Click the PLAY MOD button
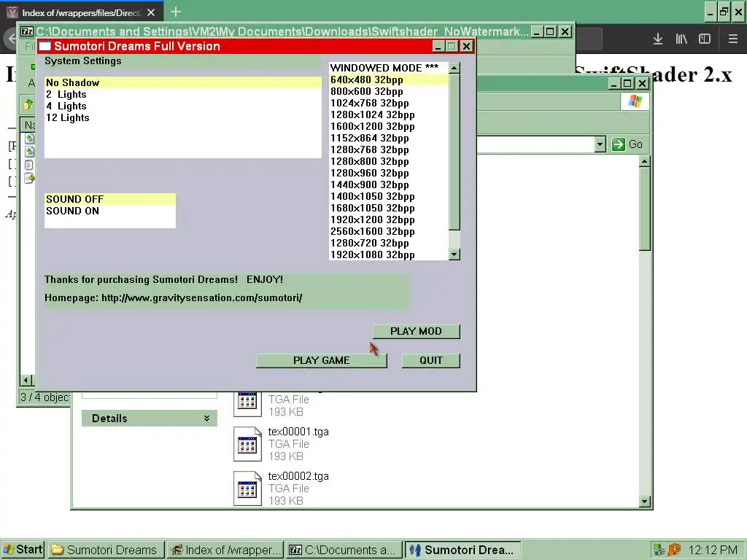 pos(417,332)
